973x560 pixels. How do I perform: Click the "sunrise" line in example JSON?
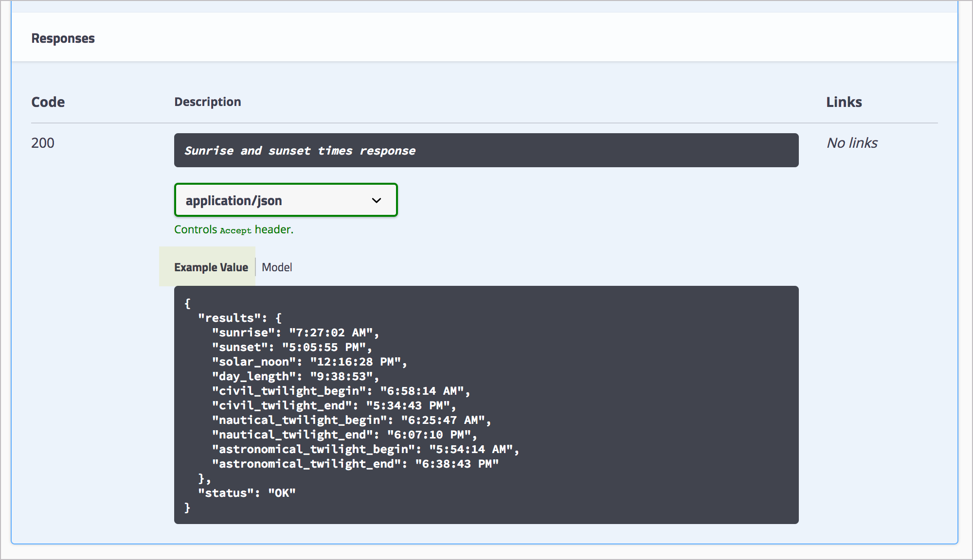pyautogui.click(x=295, y=332)
